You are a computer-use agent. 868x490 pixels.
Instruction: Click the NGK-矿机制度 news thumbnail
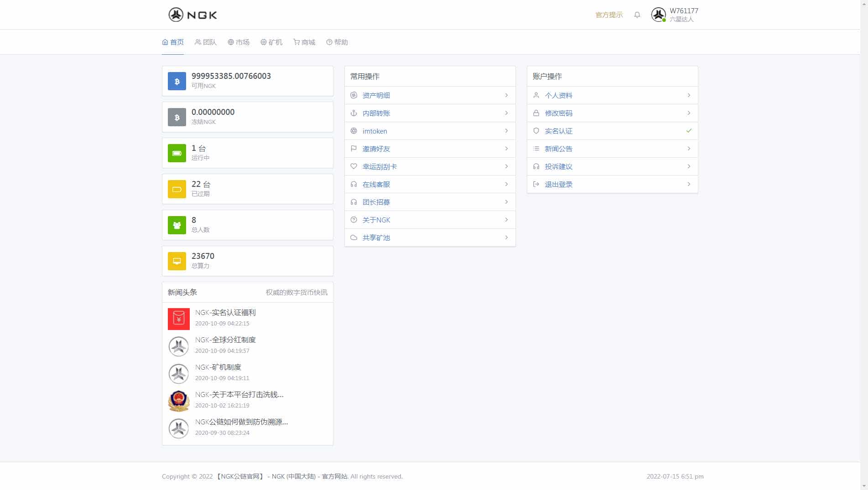179,374
